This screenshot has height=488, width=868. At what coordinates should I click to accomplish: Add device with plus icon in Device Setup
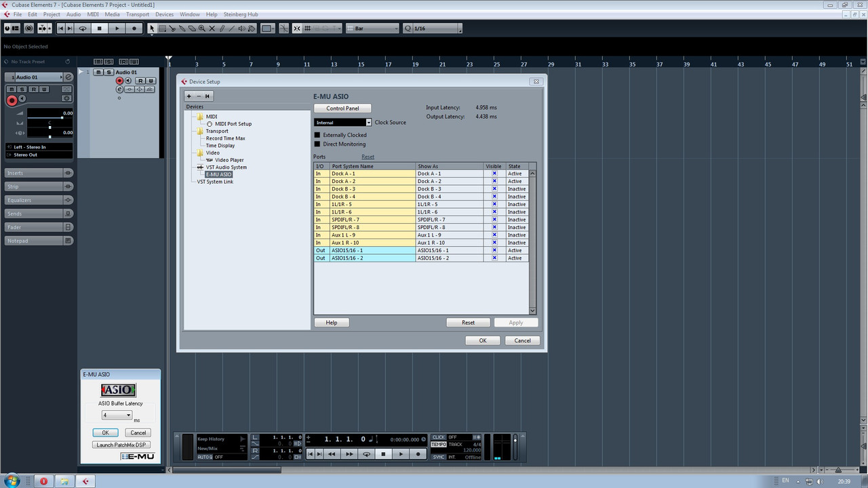[x=189, y=96]
